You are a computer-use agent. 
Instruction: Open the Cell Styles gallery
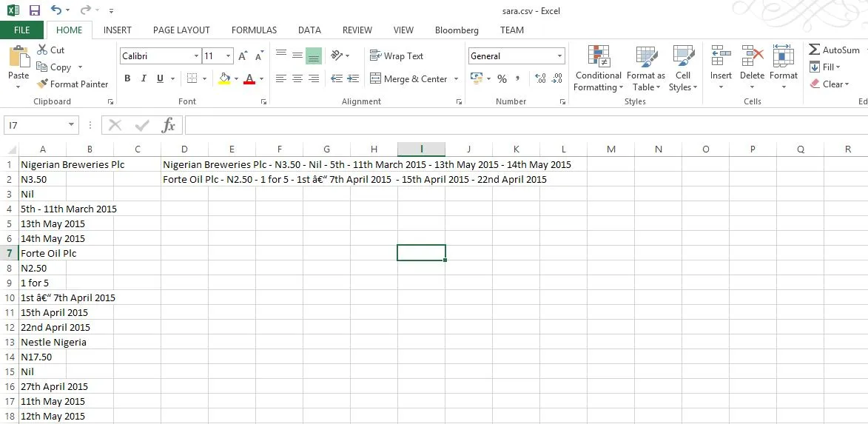(683, 68)
